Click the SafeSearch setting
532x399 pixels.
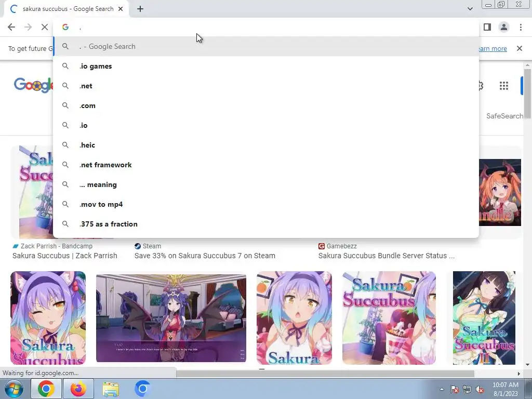(504, 116)
